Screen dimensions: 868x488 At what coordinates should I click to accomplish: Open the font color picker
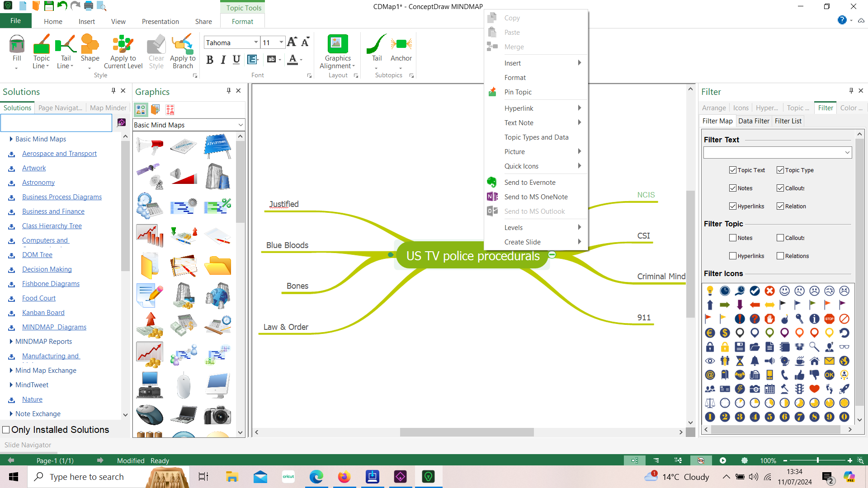tap(300, 59)
